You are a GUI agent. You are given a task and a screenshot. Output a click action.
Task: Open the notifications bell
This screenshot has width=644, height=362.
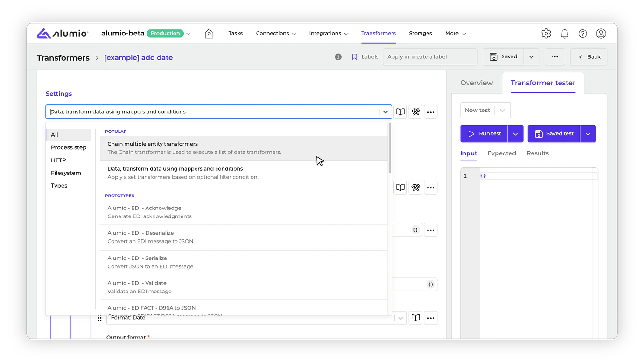pos(565,34)
